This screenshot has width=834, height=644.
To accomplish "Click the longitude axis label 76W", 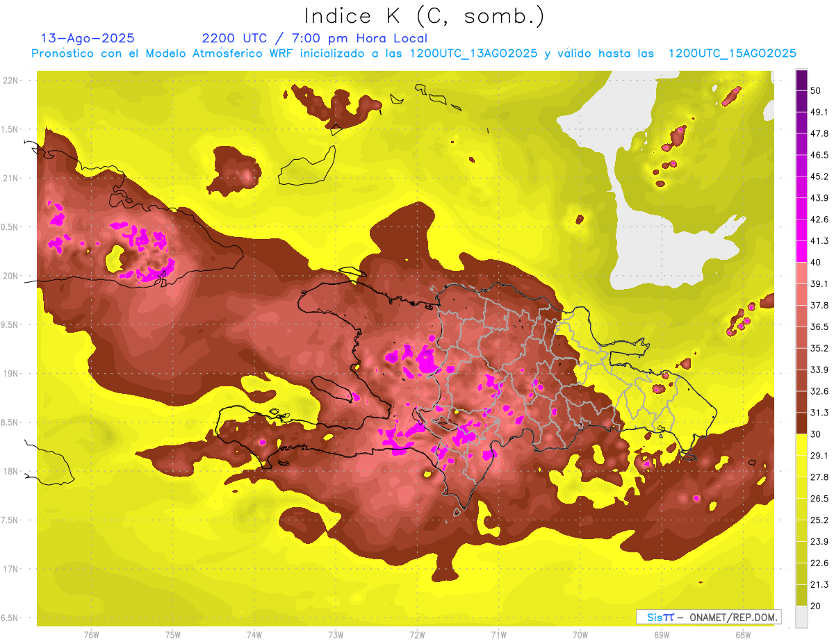I will [91, 635].
